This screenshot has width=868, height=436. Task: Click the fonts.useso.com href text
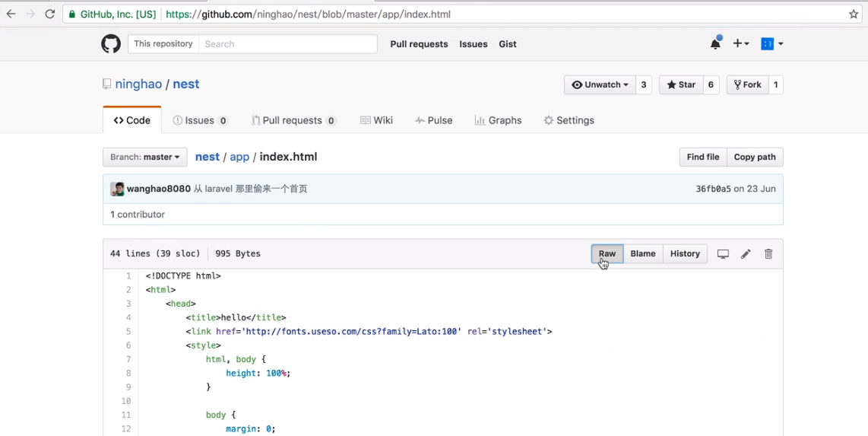[x=351, y=331]
